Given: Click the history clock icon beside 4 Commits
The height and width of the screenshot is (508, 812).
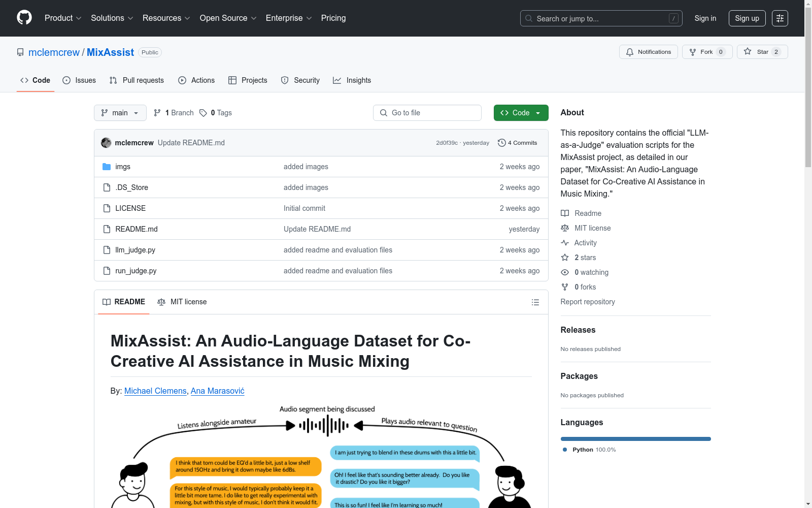Looking at the screenshot, I should pyautogui.click(x=502, y=143).
